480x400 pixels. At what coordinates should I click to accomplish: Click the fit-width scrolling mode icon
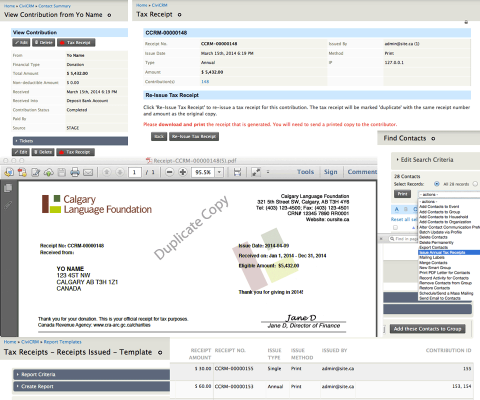(x=237, y=172)
